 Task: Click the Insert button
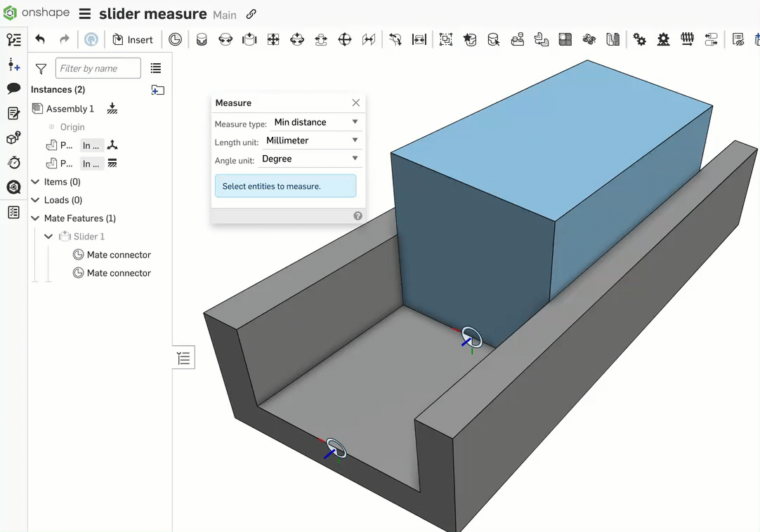[x=133, y=39]
